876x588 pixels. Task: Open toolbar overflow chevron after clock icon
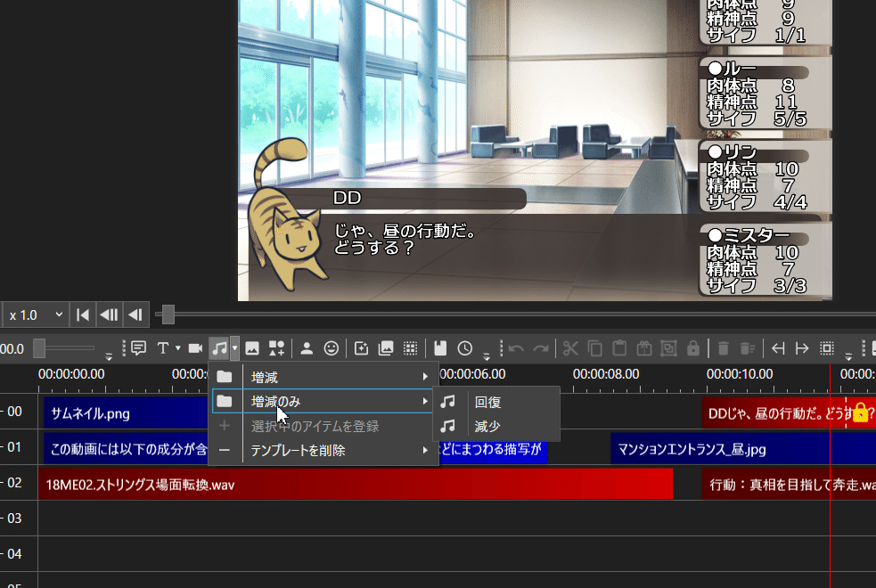click(x=487, y=355)
